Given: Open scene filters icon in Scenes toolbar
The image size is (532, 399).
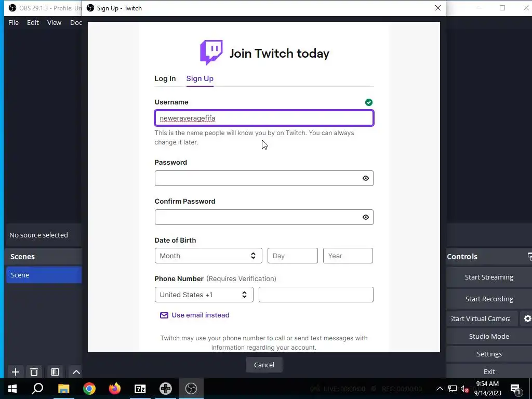Looking at the screenshot, I should coord(55,372).
